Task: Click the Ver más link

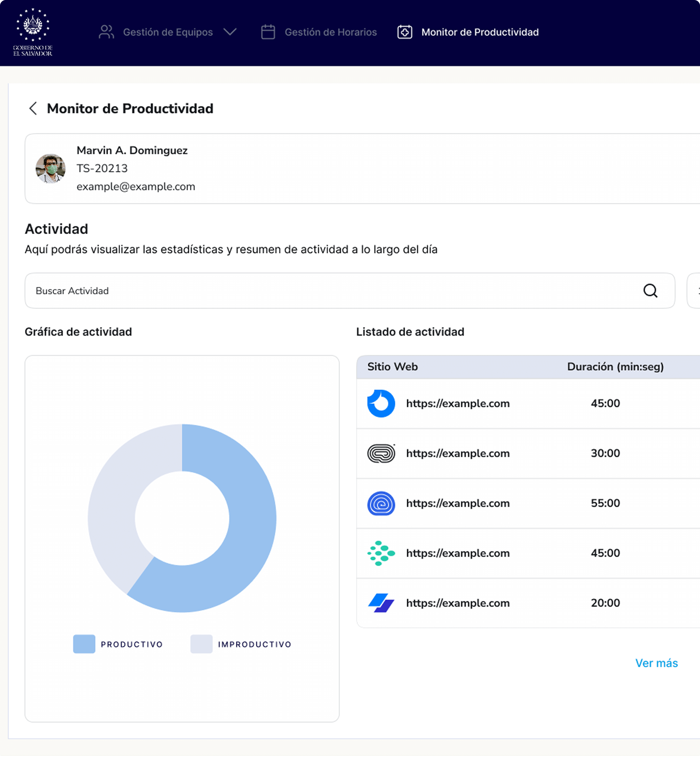Action: (656, 663)
